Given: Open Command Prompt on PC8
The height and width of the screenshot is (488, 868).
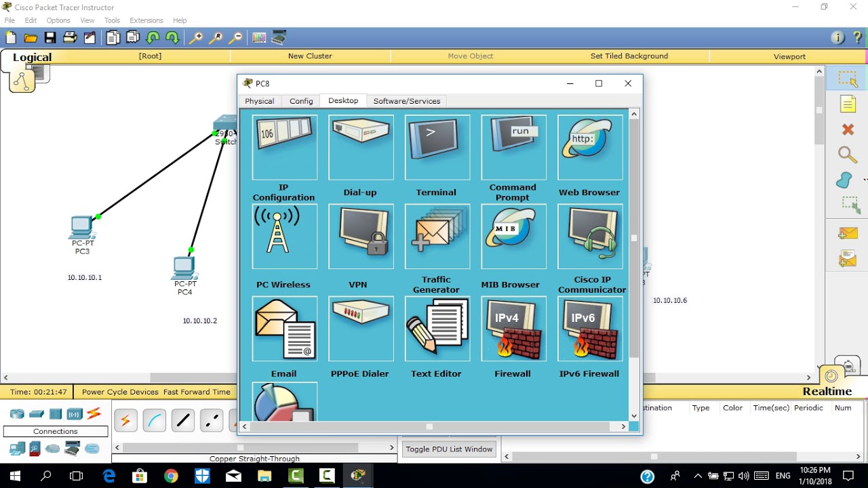Looking at the screenshot, I should 513,147.
